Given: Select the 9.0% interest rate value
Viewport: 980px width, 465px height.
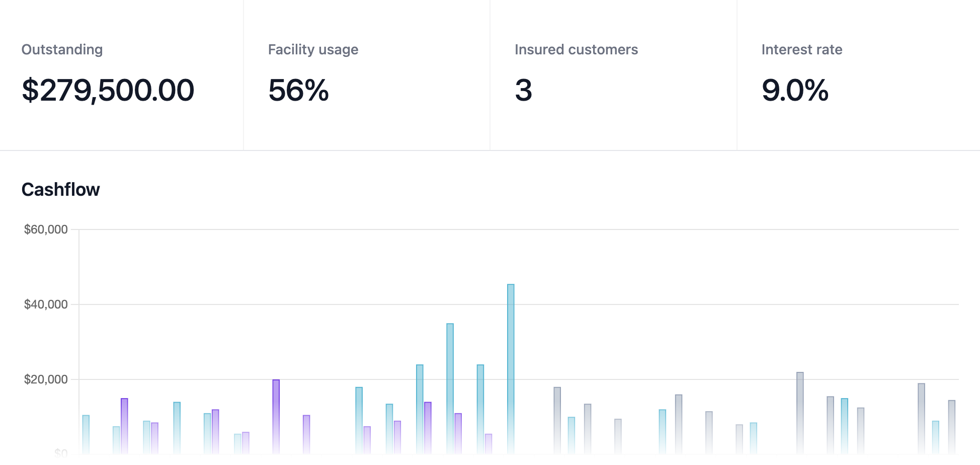Looking at the screenshot, I should 795,91.
